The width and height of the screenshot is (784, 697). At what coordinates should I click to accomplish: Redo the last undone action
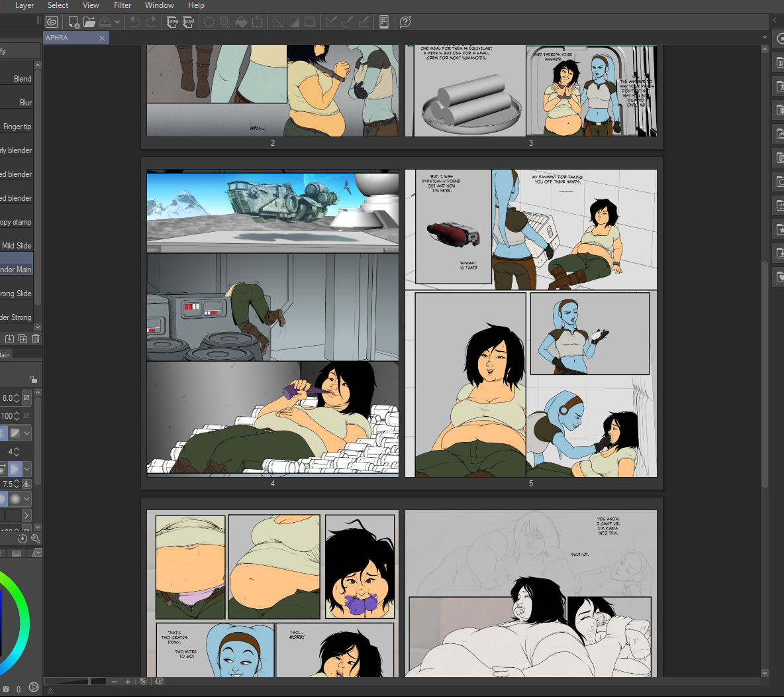click(x=151, y=22)
